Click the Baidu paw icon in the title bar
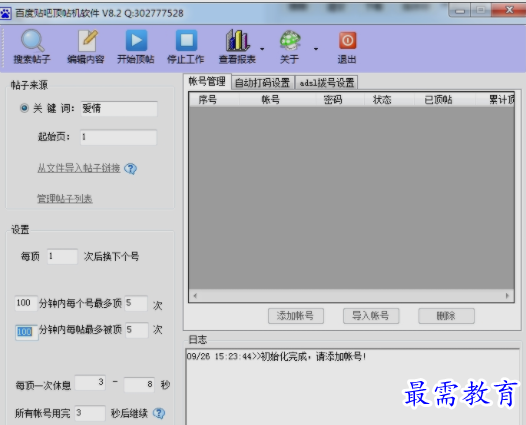526x425 pixels. 6,13
